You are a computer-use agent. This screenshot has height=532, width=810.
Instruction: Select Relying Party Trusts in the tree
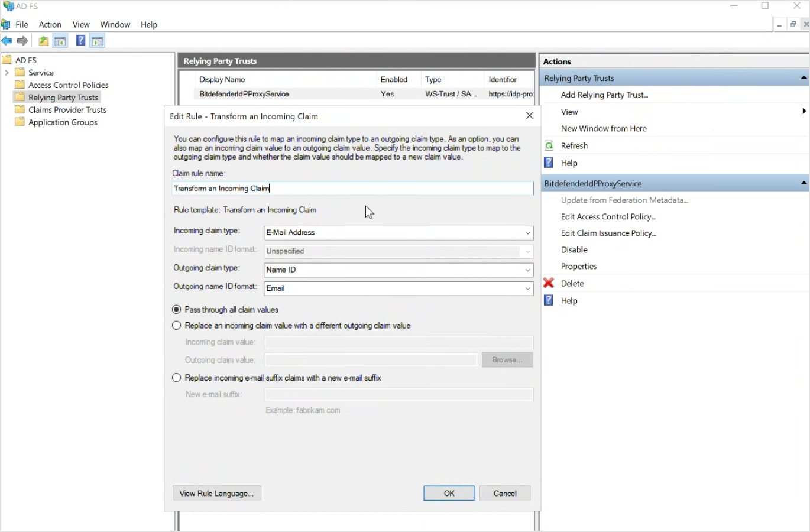pyautogui.click(x=63, y=97)
